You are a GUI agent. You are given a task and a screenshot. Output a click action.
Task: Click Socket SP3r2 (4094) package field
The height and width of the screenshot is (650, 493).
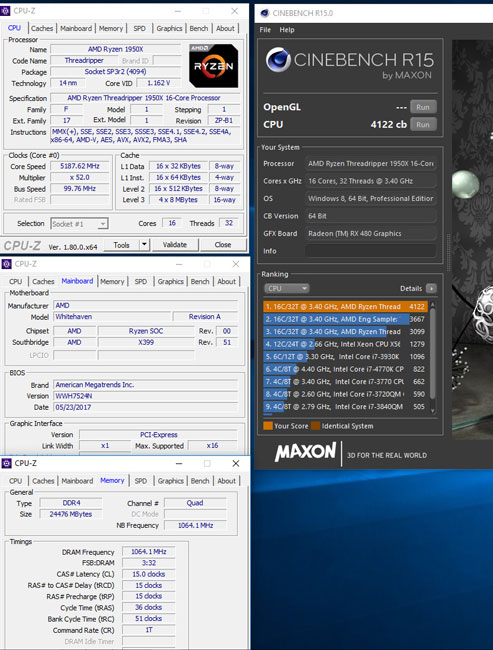115,72
